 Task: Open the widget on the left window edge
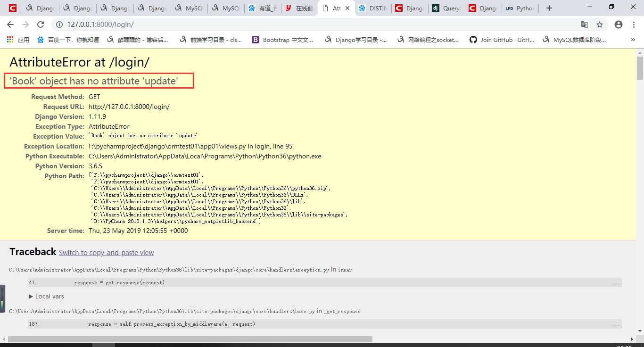[x=2, y=299]
